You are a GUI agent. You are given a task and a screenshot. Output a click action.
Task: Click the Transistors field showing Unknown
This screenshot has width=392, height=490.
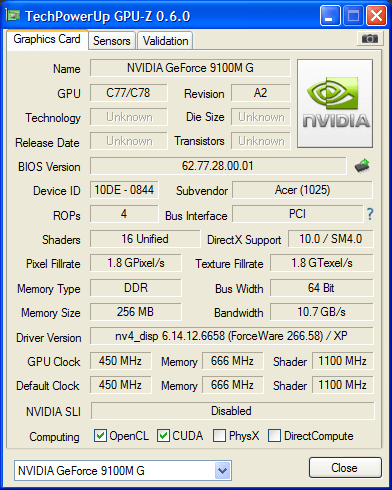[261, 141]
